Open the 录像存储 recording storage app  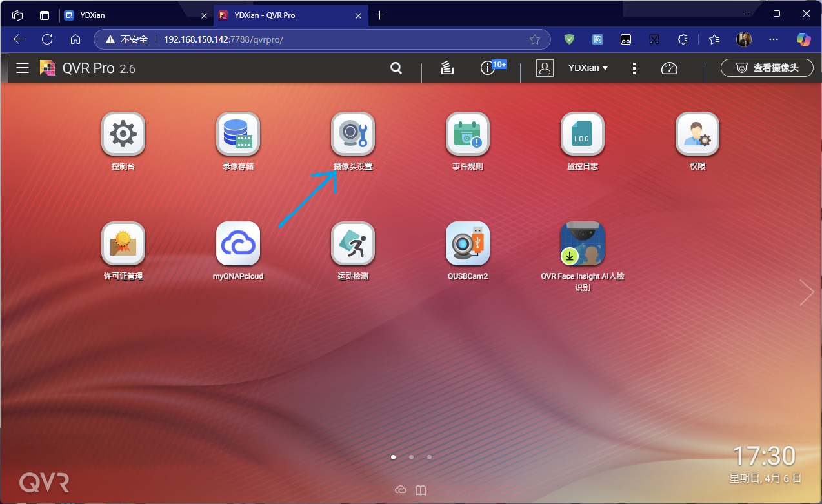pyautogui.click(x=238, y=134)
